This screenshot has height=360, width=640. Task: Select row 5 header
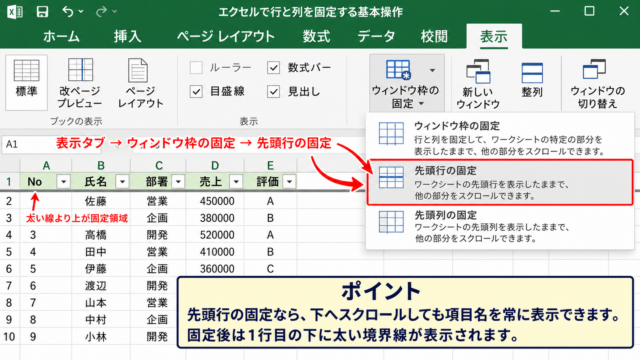pyautogui.click(x=9, y=252)
